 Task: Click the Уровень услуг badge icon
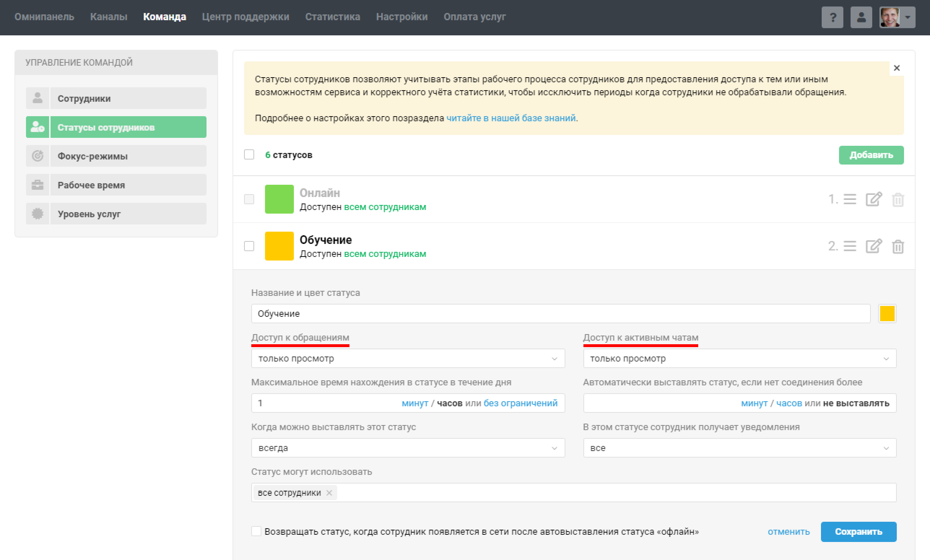point(38,214)
